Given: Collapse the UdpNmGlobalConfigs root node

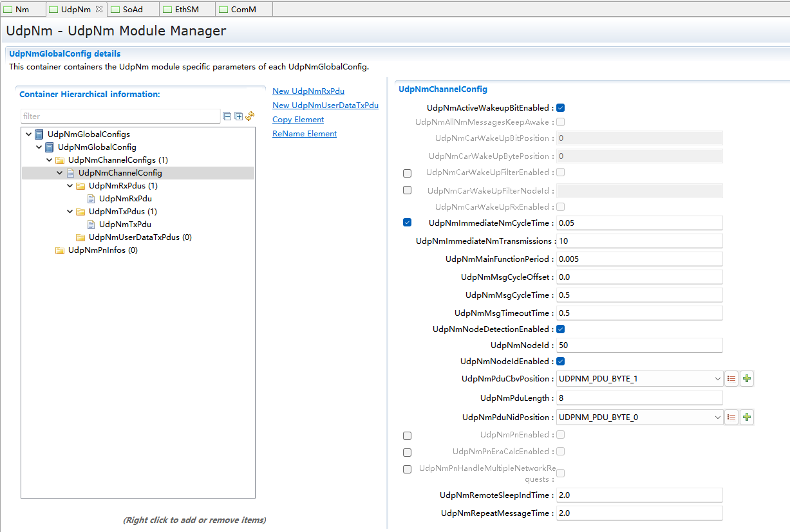Looking at the screenshot, I should 29,134.
